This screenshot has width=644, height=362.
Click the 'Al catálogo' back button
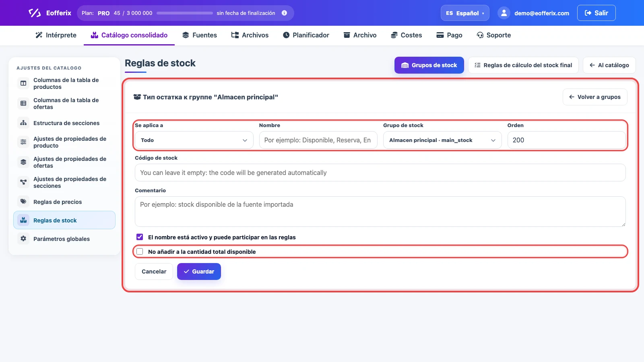[609, 65]
